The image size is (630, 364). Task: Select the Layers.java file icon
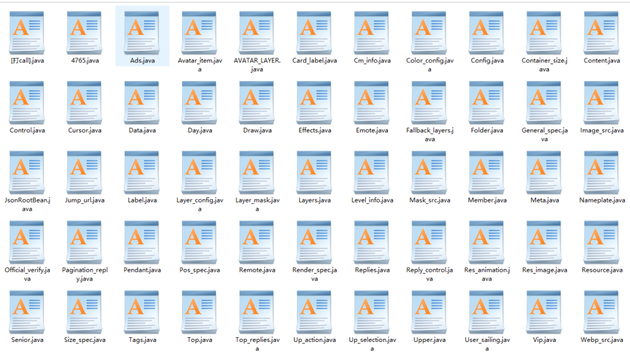coord(314,173)
